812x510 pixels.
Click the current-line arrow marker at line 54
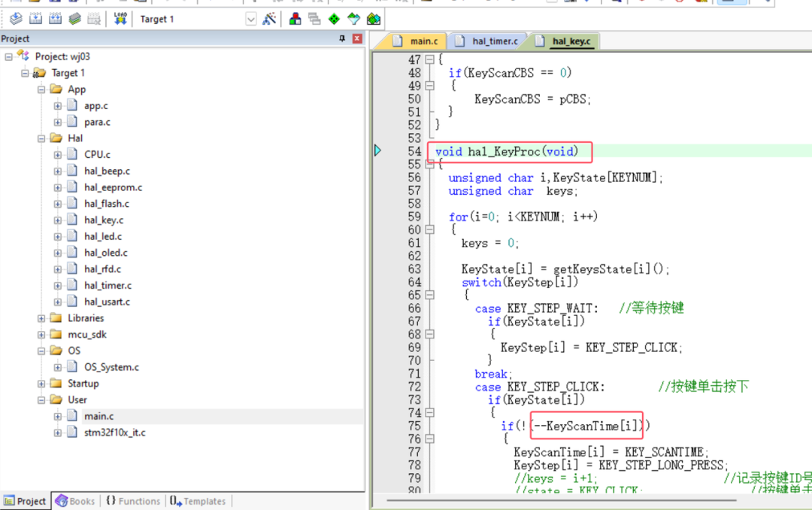click(x=378, y=151)
